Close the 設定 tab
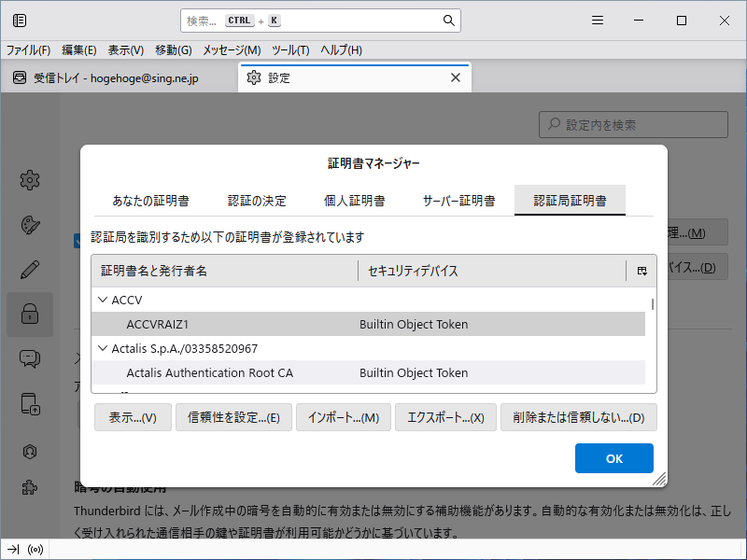The width and height of the screenshot is (747, 560). click(456, 77)
